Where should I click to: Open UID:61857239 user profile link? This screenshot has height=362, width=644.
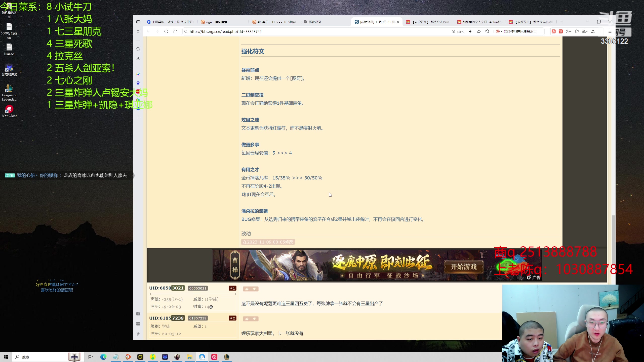tap(167, 318)
